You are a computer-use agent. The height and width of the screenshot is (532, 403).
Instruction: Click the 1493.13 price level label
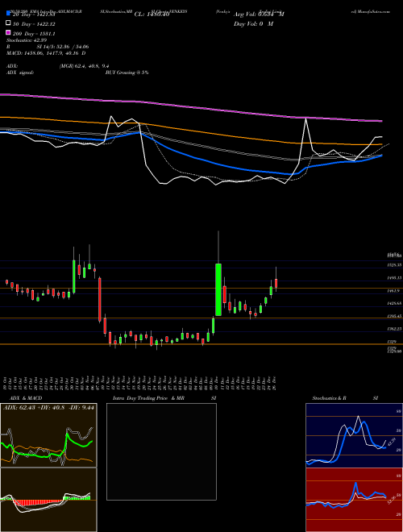coord(394,278)
